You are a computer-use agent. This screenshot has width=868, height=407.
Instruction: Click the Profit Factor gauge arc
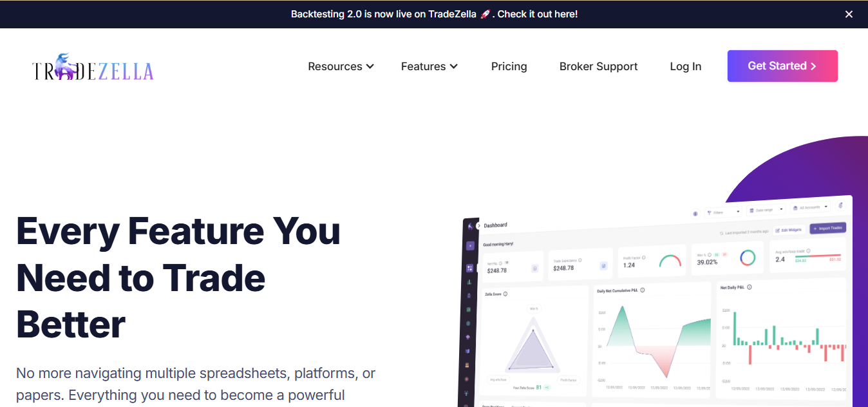(x=670, y=261)
